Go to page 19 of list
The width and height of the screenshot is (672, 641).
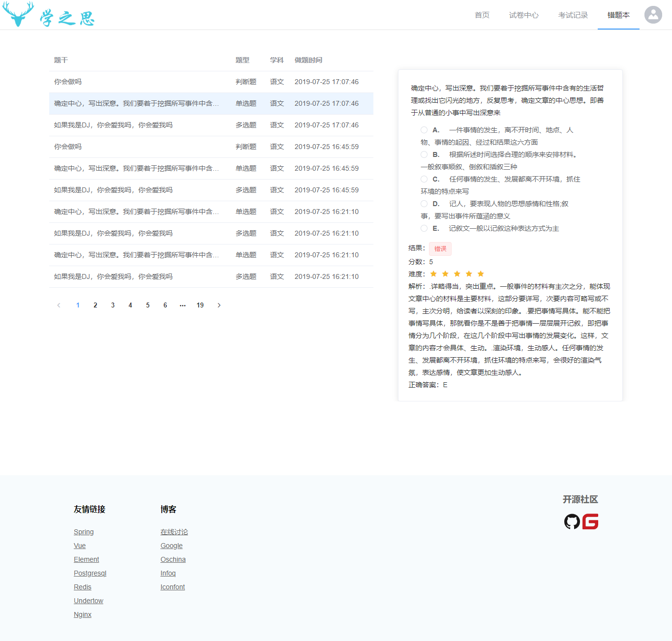tap(200, 305)
